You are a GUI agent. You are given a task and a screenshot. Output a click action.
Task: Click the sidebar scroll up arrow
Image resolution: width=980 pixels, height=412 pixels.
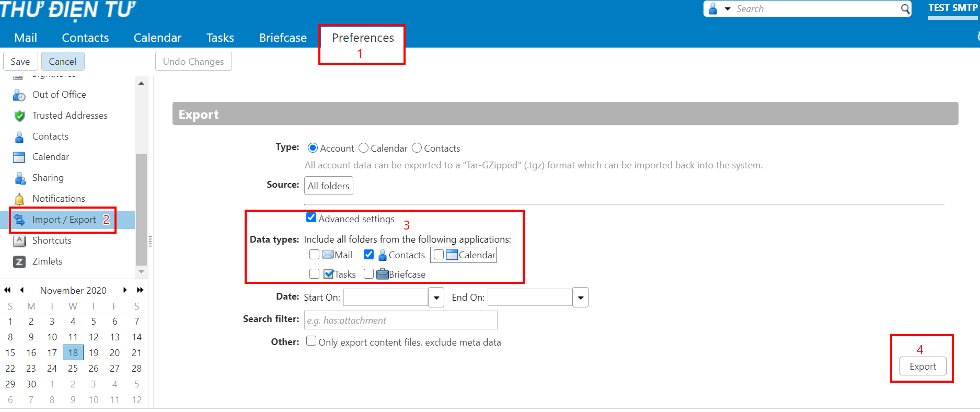point(141,84)
